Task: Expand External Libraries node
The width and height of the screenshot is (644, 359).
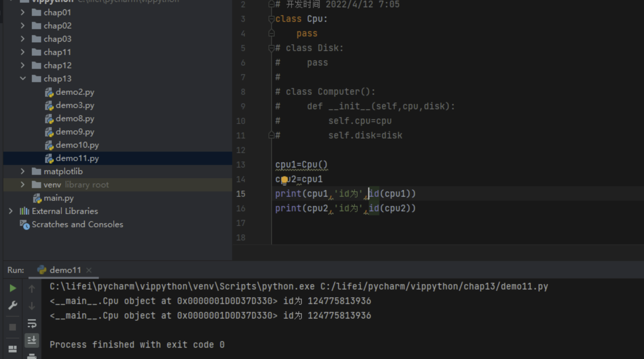Action: click(11, 211)
